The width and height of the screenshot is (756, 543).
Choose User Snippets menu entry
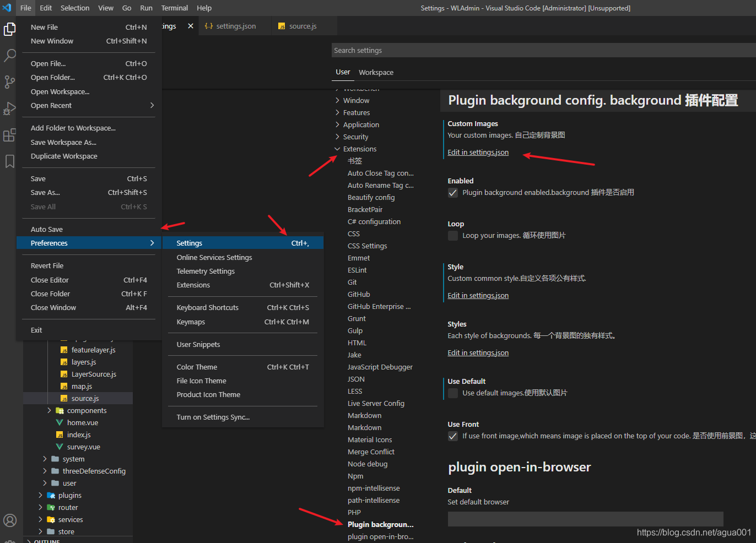(x=242, y=344)
